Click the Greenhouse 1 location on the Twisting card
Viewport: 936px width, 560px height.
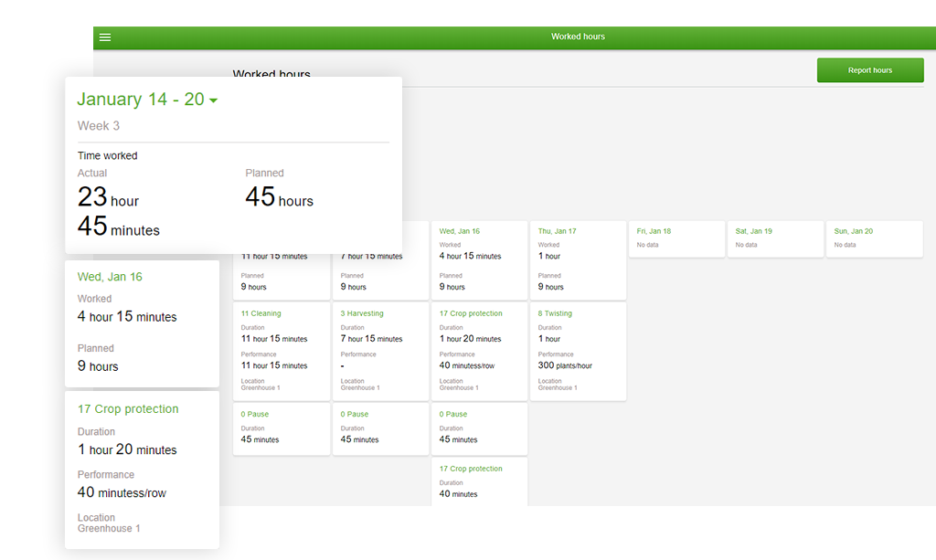click(x=557, y=388)
